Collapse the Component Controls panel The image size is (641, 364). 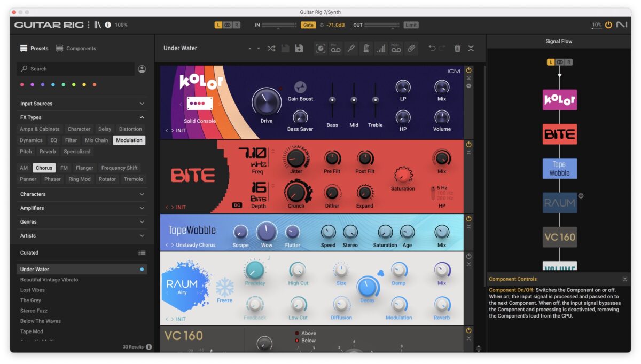(625, 279)
